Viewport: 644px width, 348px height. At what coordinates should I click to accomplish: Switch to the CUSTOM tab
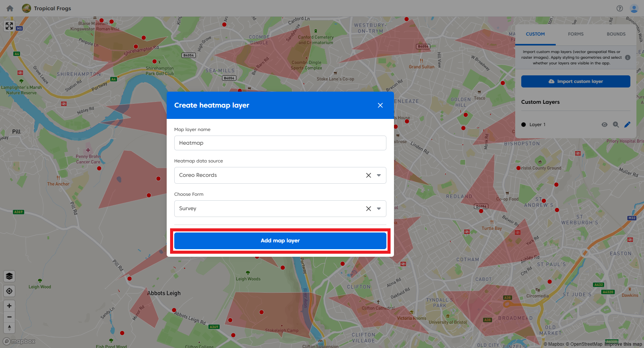tap(535, 34)
